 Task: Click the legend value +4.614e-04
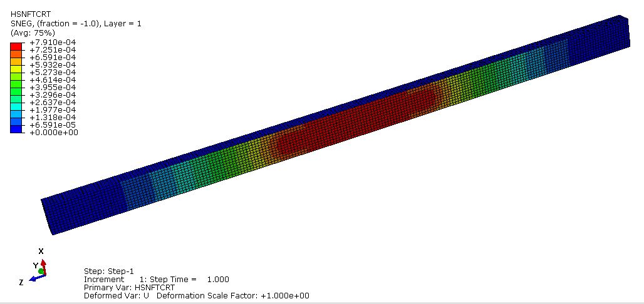click(53, 79)
